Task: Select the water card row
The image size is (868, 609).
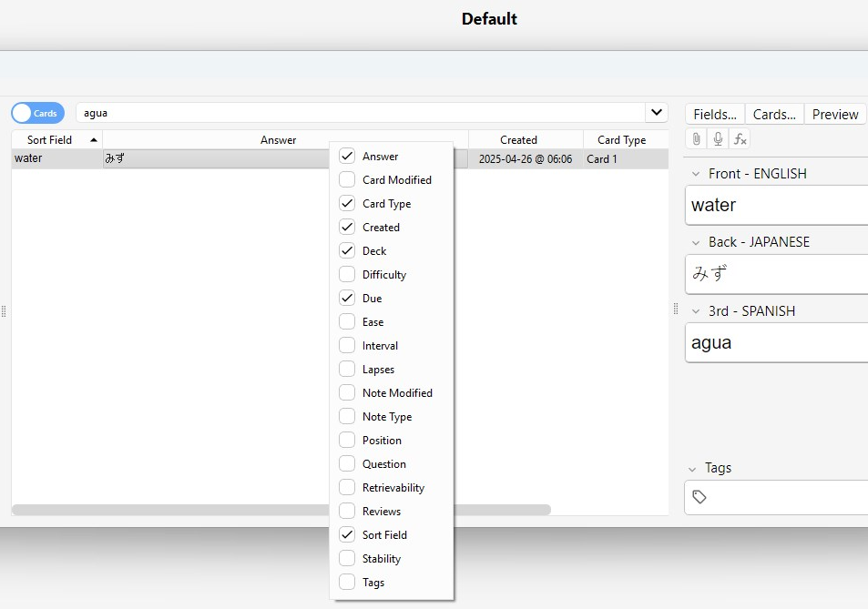Action: 340,158
